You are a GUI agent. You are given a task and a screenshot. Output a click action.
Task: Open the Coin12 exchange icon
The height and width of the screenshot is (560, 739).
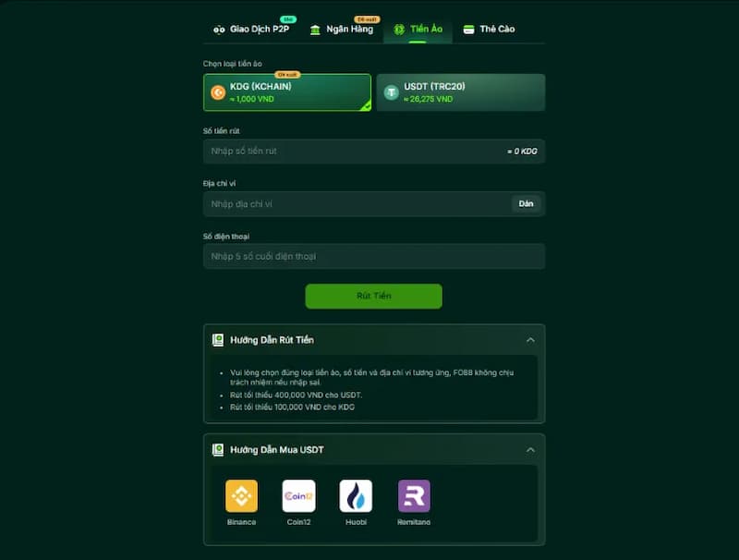click(298, 496)
